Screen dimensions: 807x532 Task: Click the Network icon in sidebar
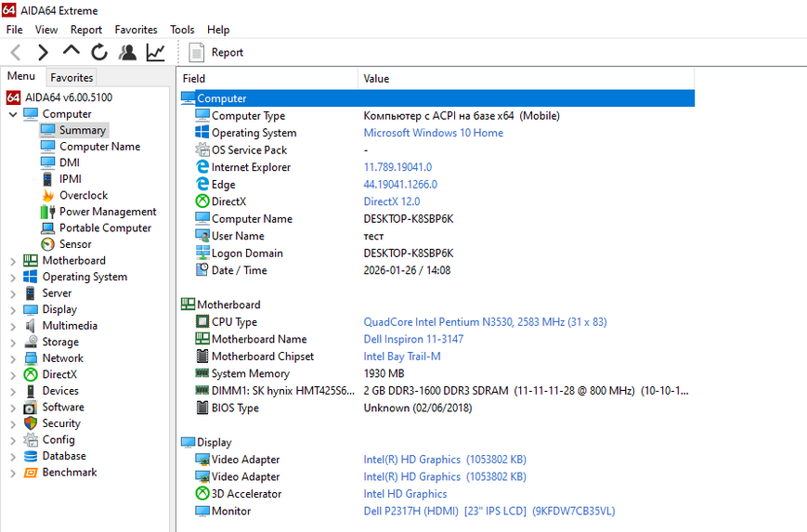pos(31,358)
